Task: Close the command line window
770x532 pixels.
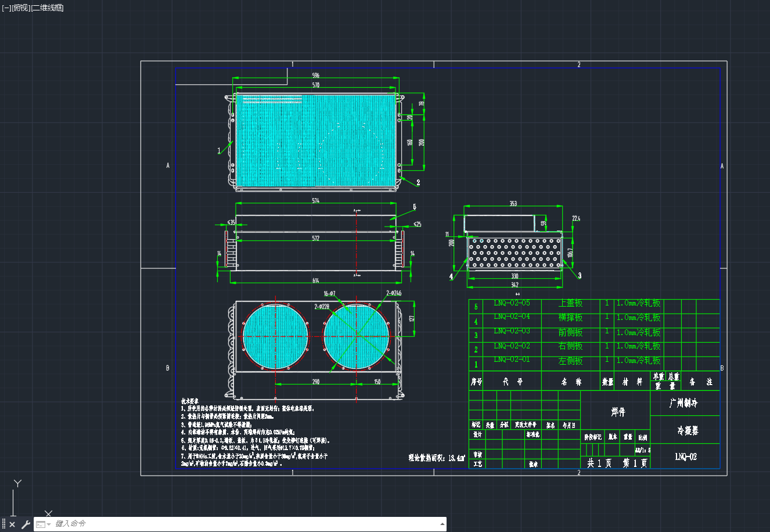Action: pyautogui.click(x=12, y=524)
